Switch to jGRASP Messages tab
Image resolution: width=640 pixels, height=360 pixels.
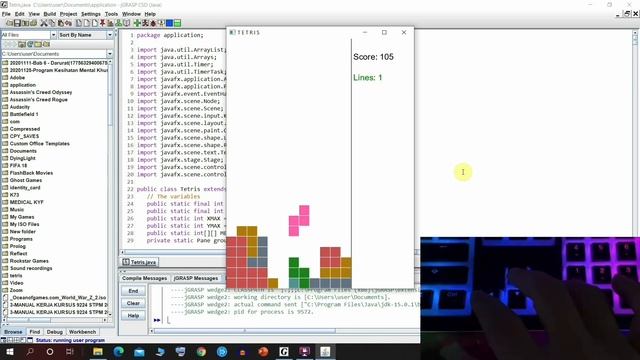tap(196, 278)
